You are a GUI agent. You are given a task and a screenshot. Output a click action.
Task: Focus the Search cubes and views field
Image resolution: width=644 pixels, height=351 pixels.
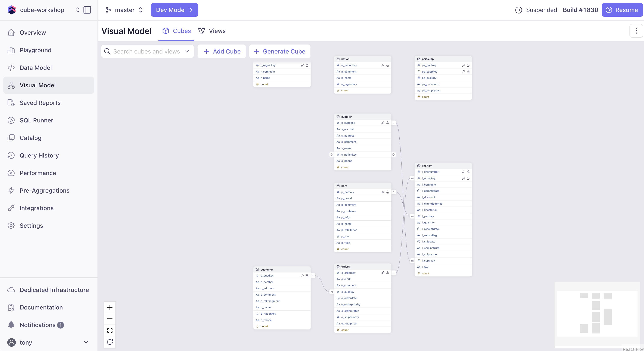[146, 51]
